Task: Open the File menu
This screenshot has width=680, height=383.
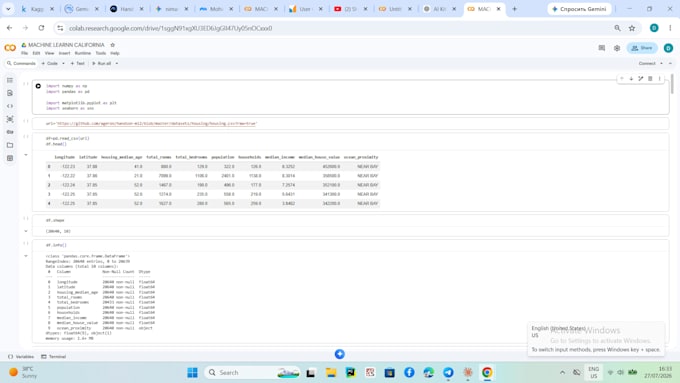Action: (24, 53)
